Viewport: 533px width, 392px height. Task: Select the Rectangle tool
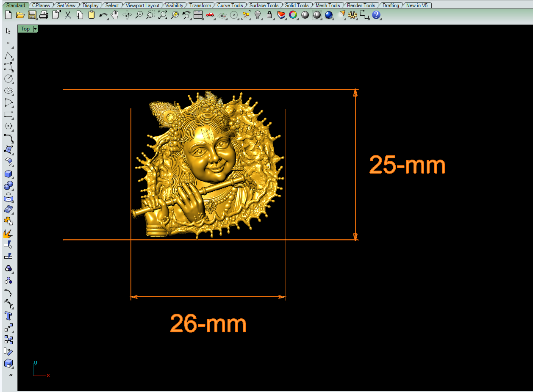tap(8, 114)
